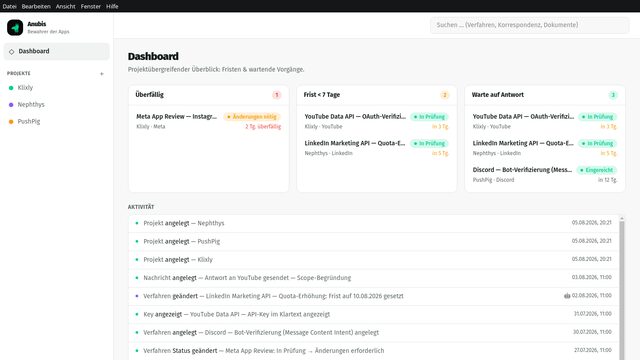Screen dimensions: 640x360
Task: Click In Prüfung badge of LinkedIn in Warte card
Action: point(598,143)
